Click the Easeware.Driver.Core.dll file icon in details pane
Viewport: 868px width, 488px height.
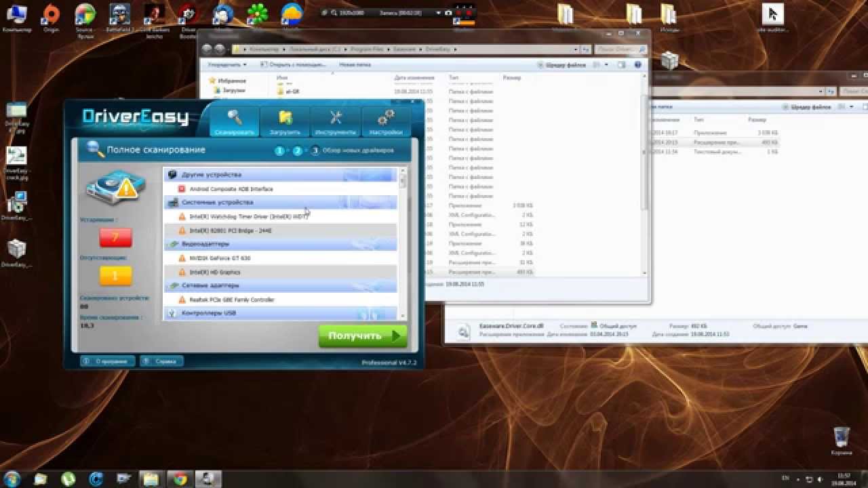[x=463, y=331]
